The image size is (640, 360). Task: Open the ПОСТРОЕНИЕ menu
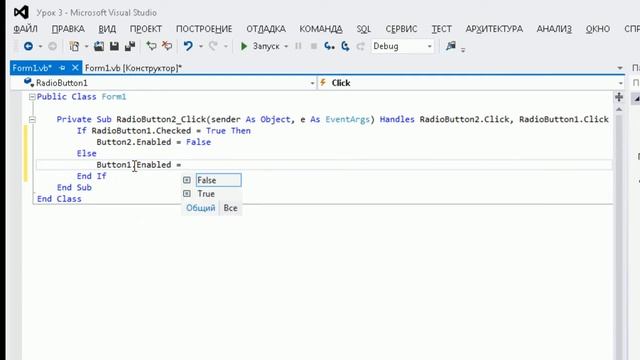(x=204, y=29)
